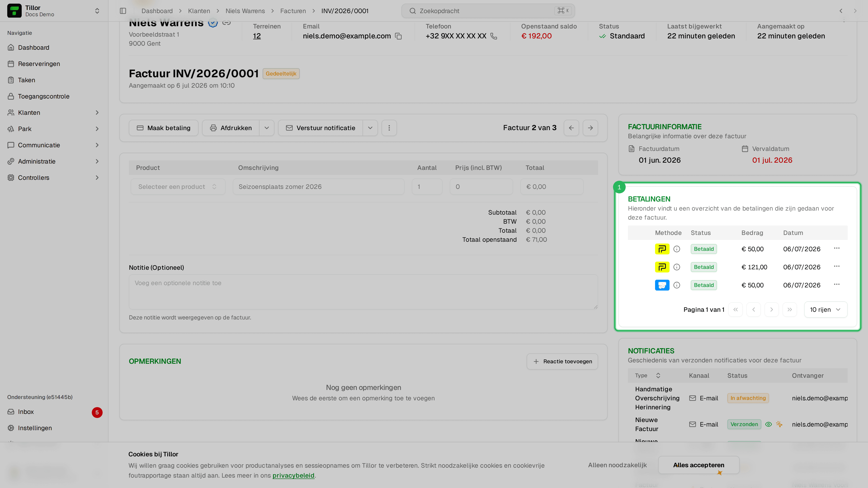Open options for the blue-method payment row
Viewport: 868px width, 488px height.
coord(837,285)
